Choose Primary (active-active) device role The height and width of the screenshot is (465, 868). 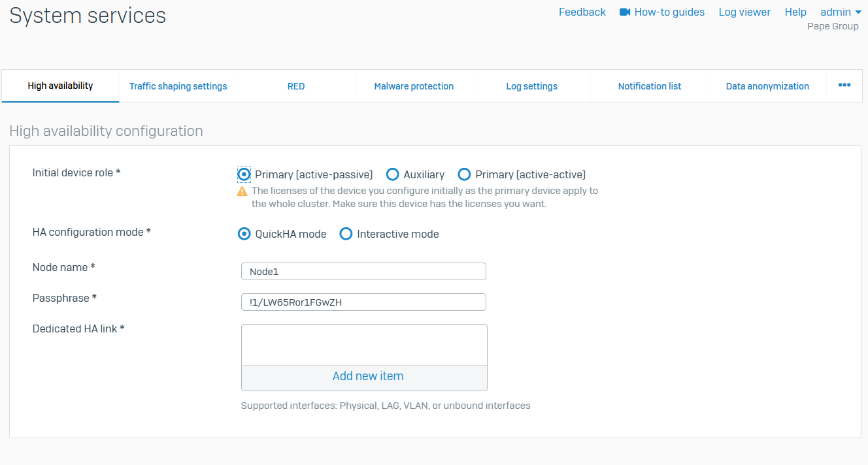click(x=465, y=174)
